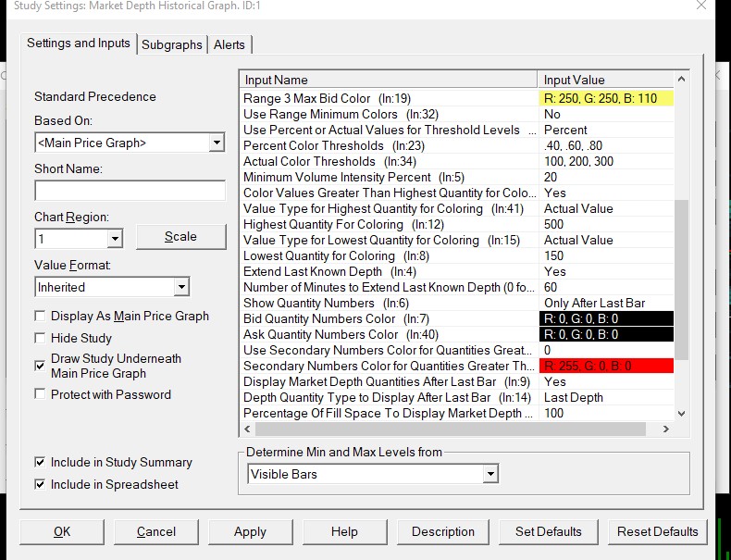Open Help for this study
731x560 pixels.
click(x=344, y=532)
